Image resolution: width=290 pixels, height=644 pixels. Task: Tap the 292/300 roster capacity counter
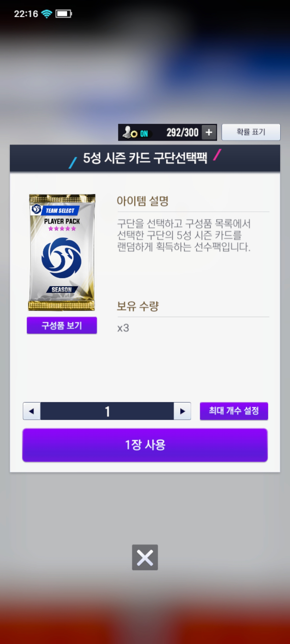[182, 132]
